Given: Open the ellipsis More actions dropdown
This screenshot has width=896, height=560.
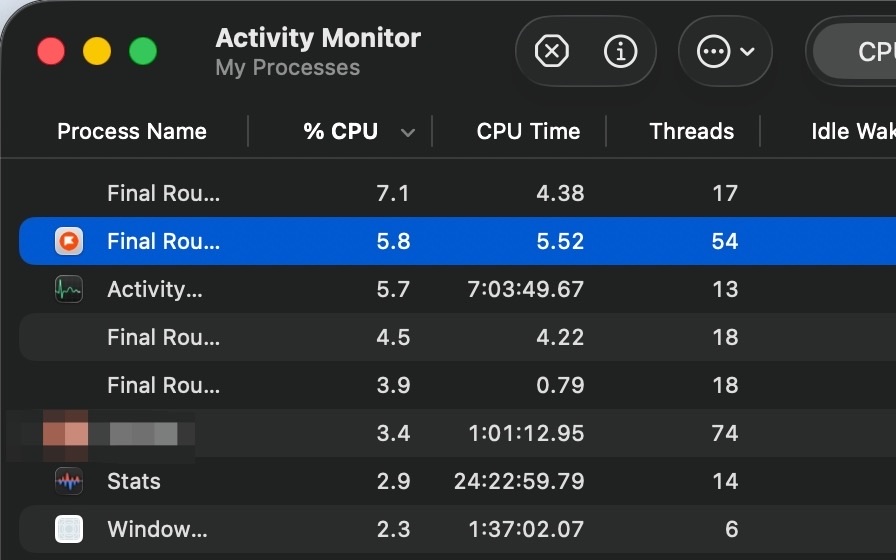Looking at the screenshot, I should pyautogui.click(x=725, y=51).
